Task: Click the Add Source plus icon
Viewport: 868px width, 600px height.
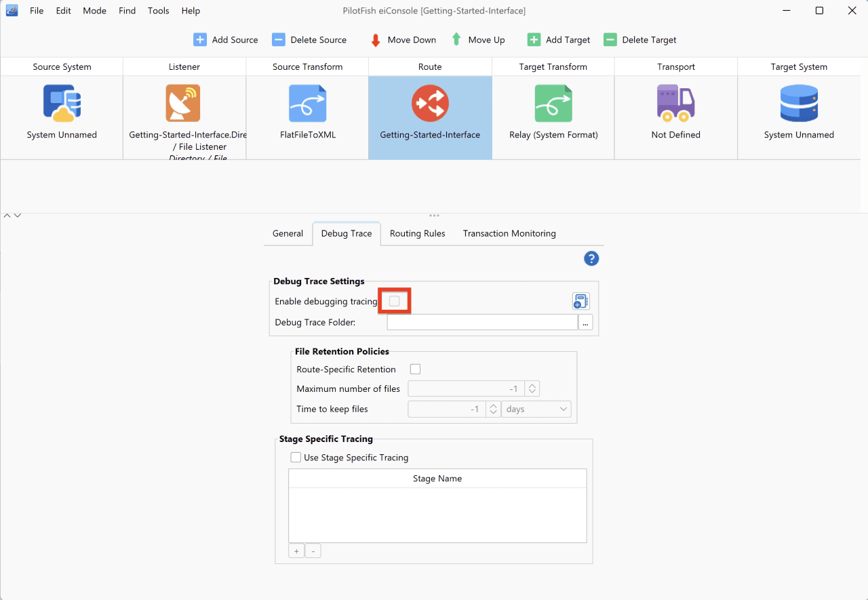Action: click(200, 40)
